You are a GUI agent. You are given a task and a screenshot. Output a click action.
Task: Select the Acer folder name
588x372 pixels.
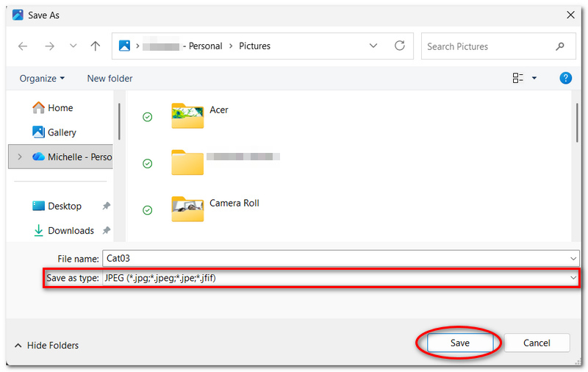218,110
